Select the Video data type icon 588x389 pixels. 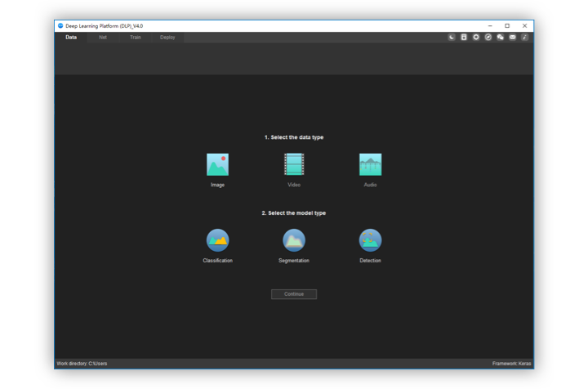pyautogui.click(x=294, y=164)
